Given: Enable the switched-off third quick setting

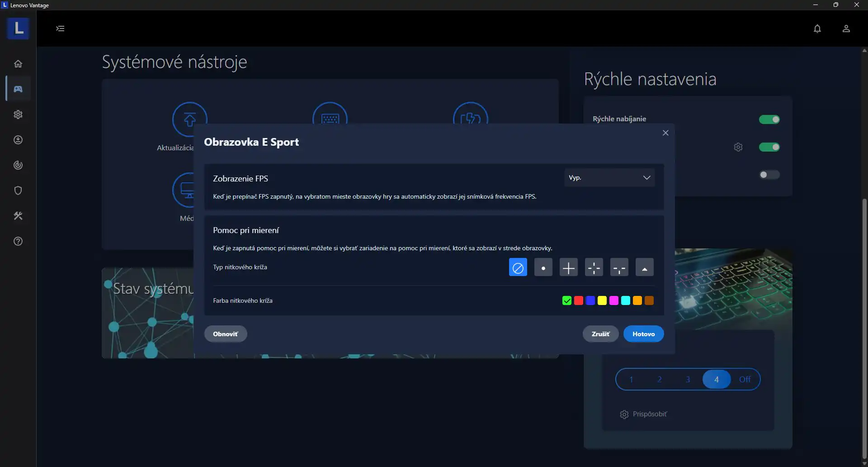Looking at the screenshot, I should [x=769, y=175].
